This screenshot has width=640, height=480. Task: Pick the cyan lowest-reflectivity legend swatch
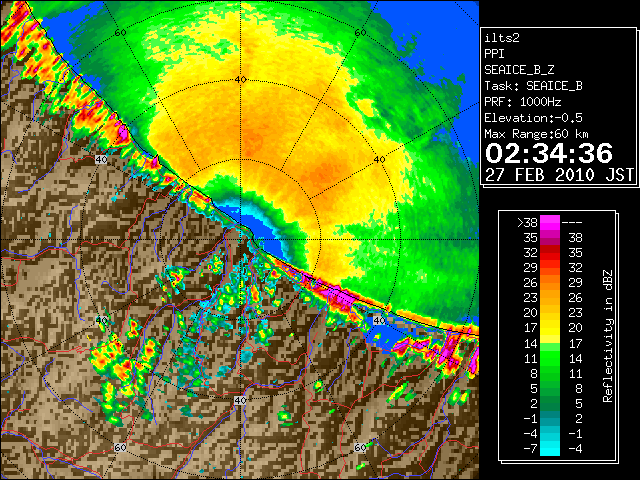coord(550,448)
